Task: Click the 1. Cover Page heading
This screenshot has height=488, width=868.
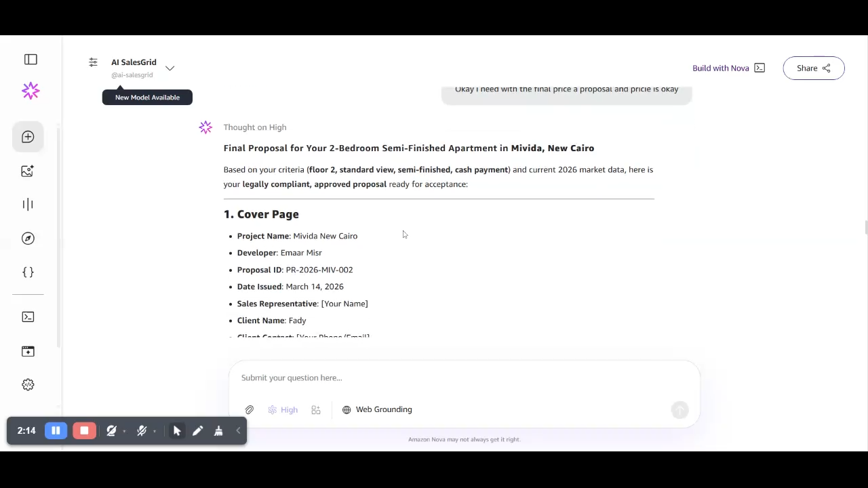Action: [x=261, y=214]
